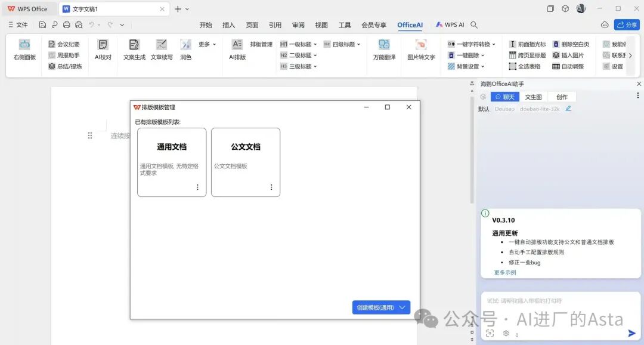Click the save icon in quick access toolbar
Viewport: 644px width, 345px height.
[42, 24]
